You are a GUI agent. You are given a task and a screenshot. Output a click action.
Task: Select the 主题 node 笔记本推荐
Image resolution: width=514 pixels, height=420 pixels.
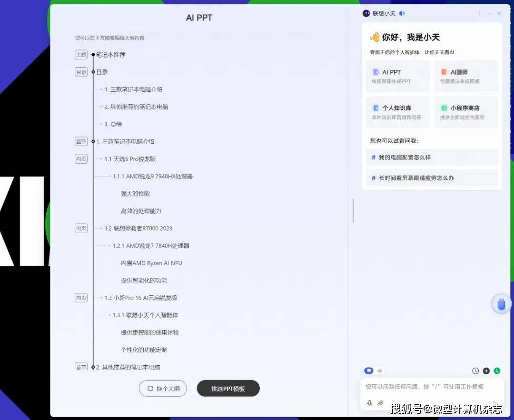[110, 55]
